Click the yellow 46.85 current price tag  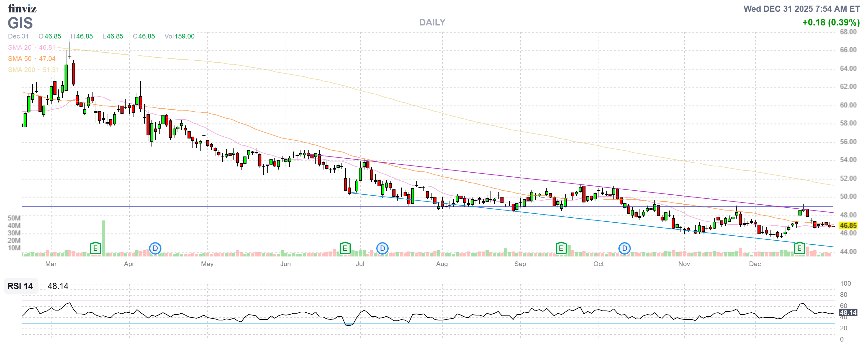tap(848, 225)
